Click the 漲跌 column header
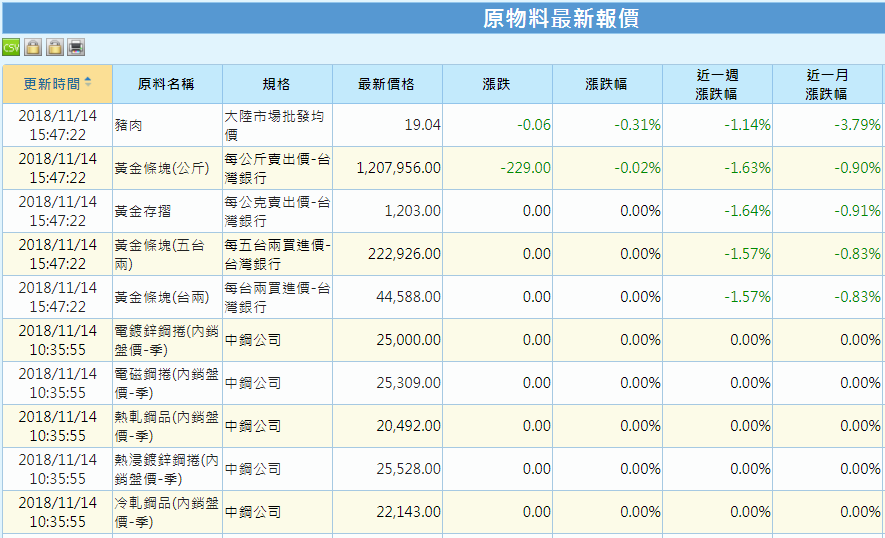This screenshot has height=538, width=885. coord(496,84)
